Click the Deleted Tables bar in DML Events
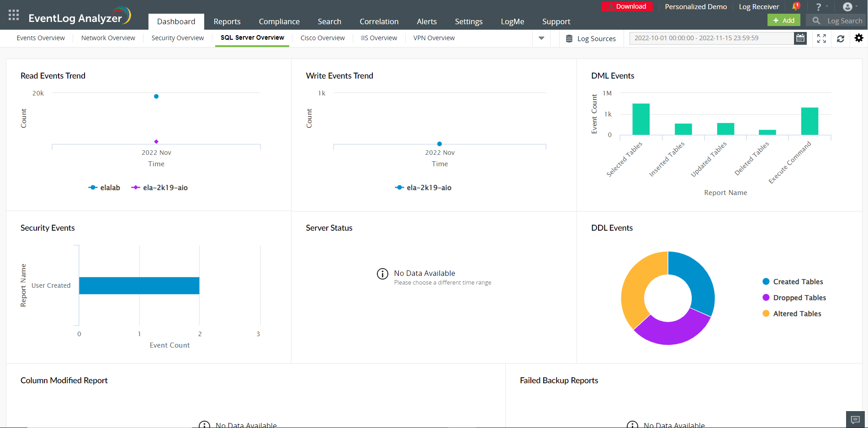This screenshot has height=428, width=868. pos(767,132)
